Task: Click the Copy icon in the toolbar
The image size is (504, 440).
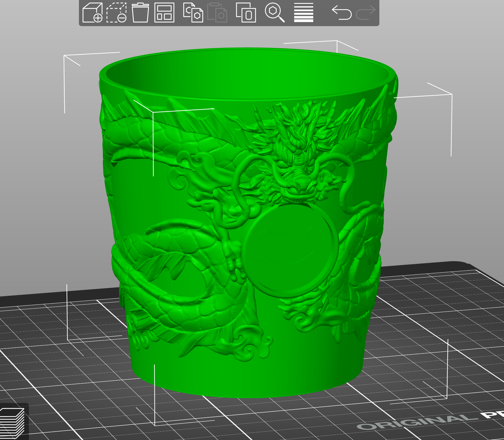Action: 193,13
